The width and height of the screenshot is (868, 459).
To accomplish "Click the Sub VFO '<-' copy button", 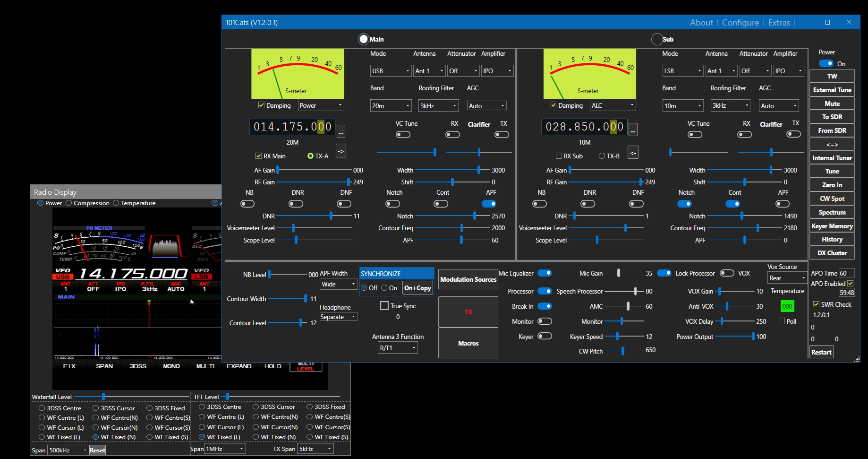I will (633, 153).
